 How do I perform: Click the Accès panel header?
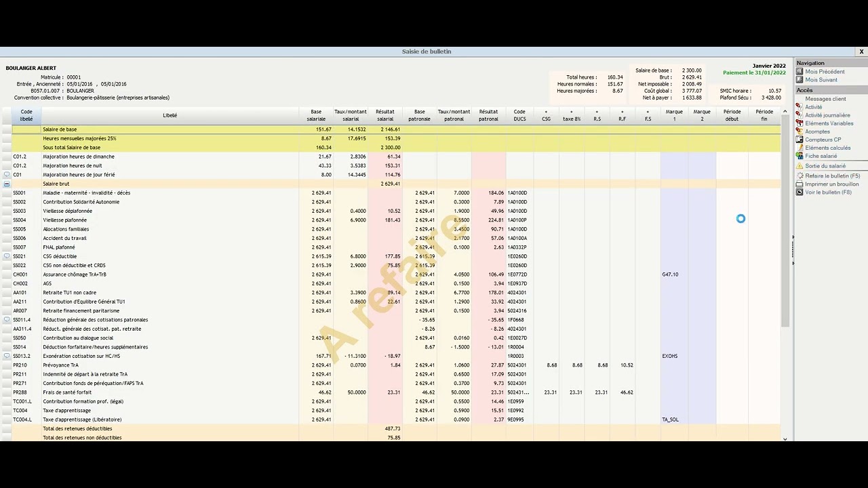pos(831,90)
